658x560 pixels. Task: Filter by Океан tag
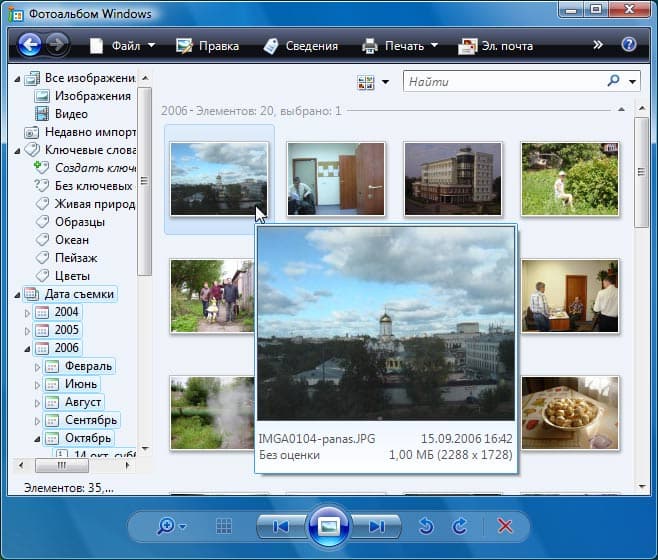[x=72, y=240]
